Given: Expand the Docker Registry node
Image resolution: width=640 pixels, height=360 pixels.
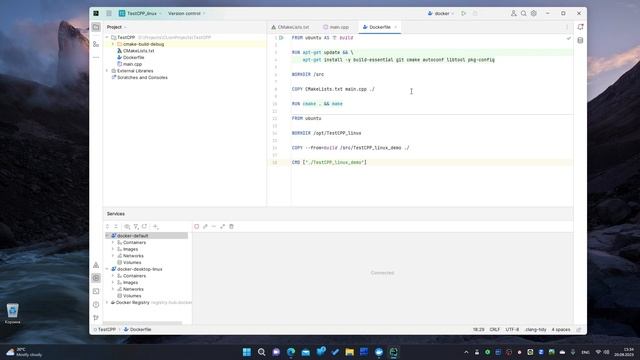Looking at the screenshot, I should (107, 302).
